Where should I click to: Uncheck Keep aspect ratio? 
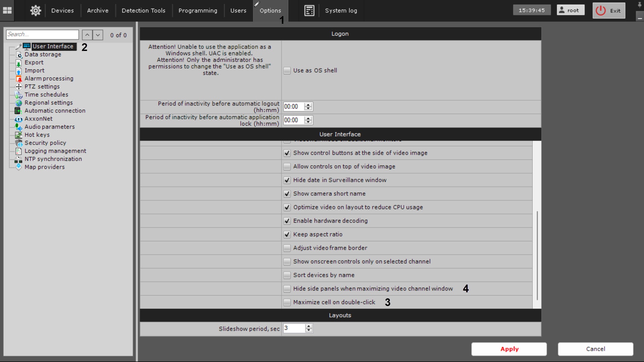[287, 235]
